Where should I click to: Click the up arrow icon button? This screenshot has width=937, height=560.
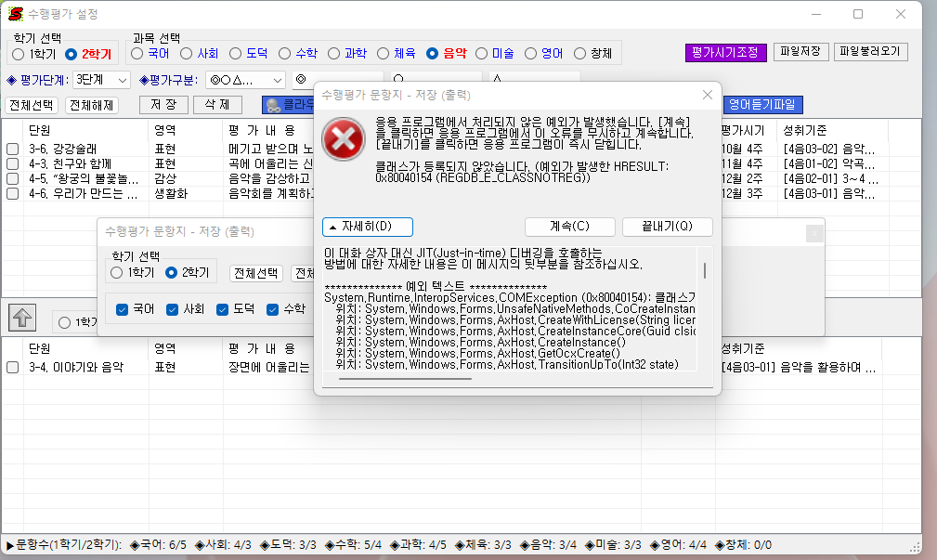click(x=22, y=317)
